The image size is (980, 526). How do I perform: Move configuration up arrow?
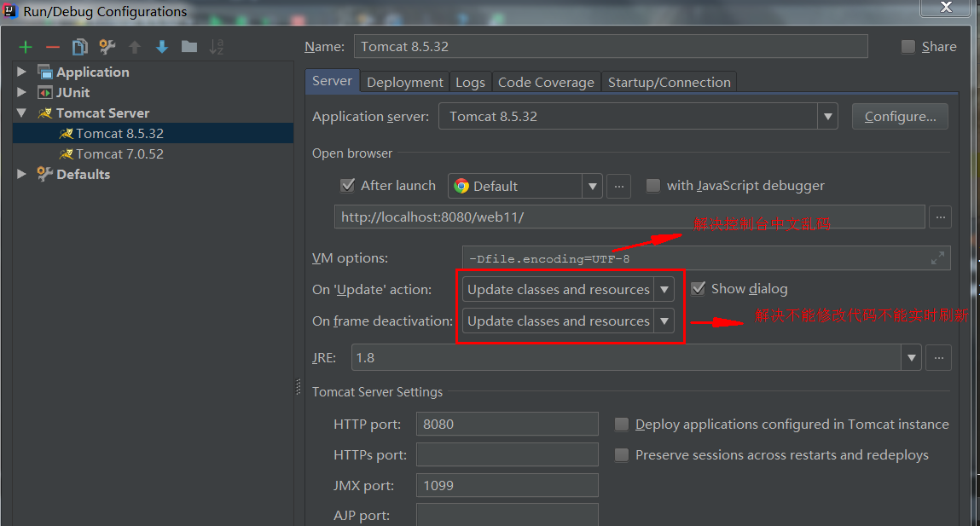135,47
